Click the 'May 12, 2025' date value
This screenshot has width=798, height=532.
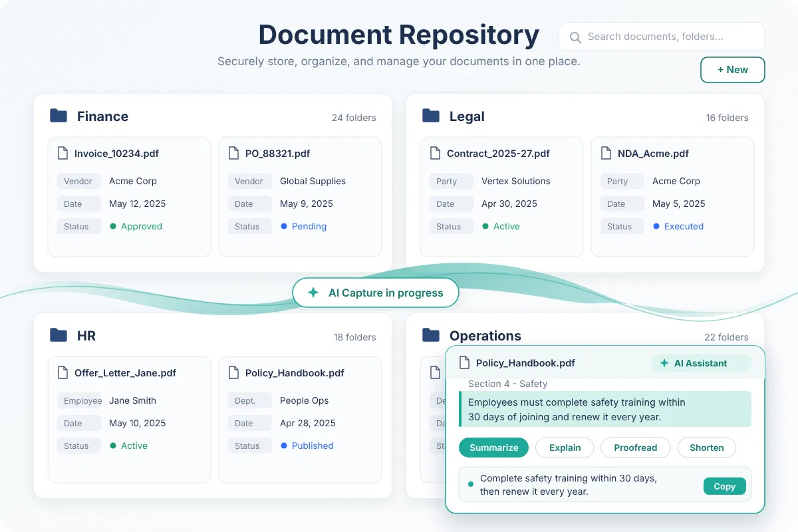click(x=137, y=203)
